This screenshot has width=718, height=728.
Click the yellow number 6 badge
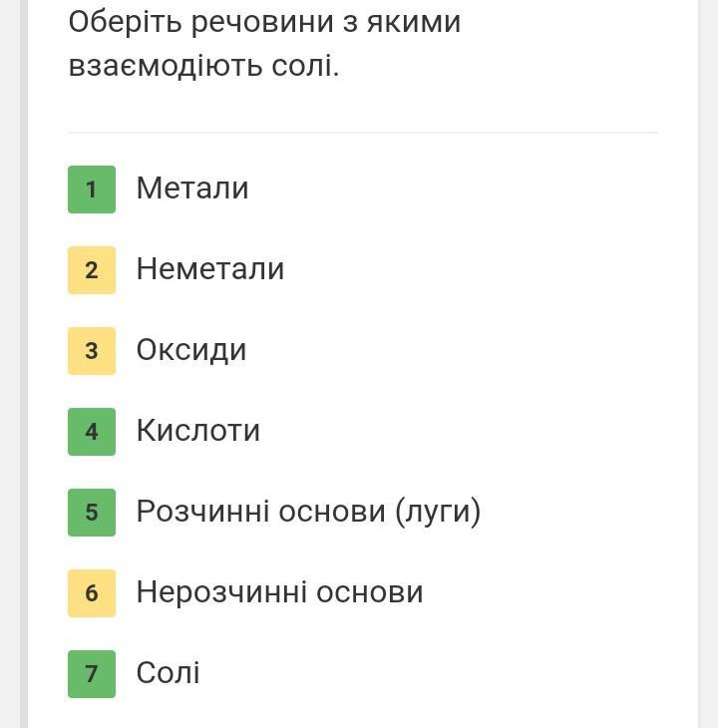tap(92, 593)
